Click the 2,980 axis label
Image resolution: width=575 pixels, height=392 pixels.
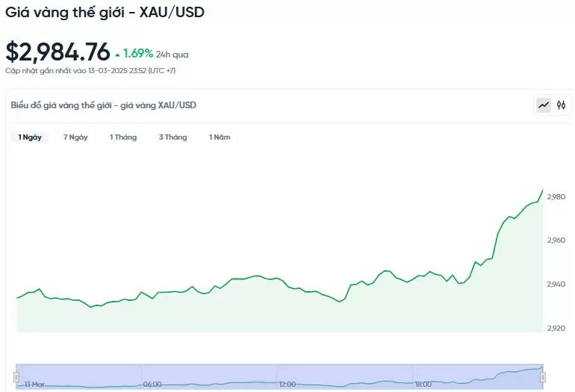[556, 197]
